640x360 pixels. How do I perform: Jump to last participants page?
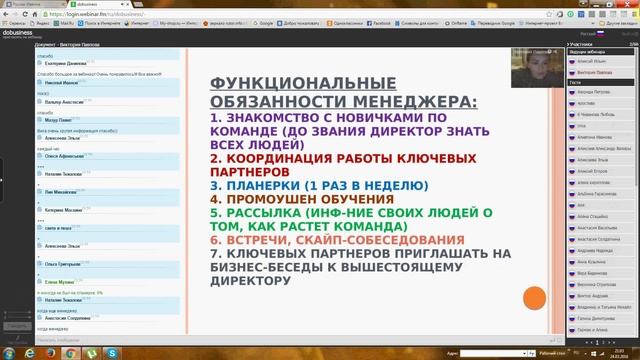[614, 342]
